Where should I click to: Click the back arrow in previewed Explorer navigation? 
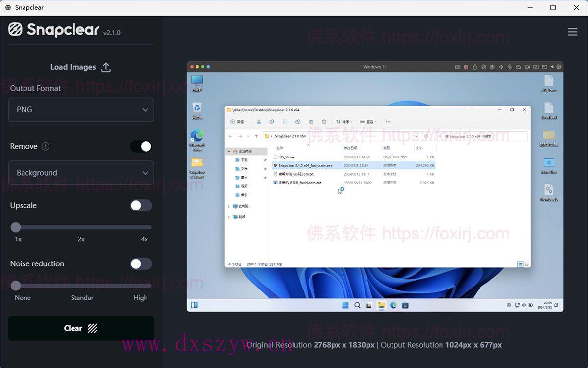(231, 136)
